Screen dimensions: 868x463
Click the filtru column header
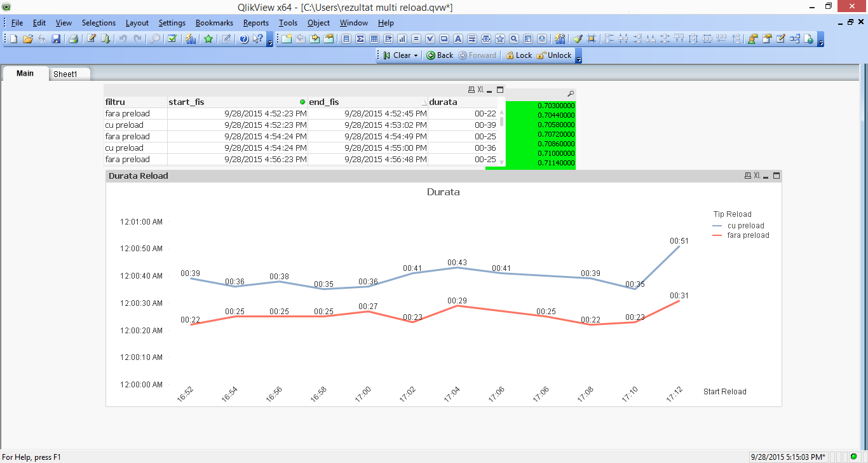pyautogui.click(x=135, y=102)
